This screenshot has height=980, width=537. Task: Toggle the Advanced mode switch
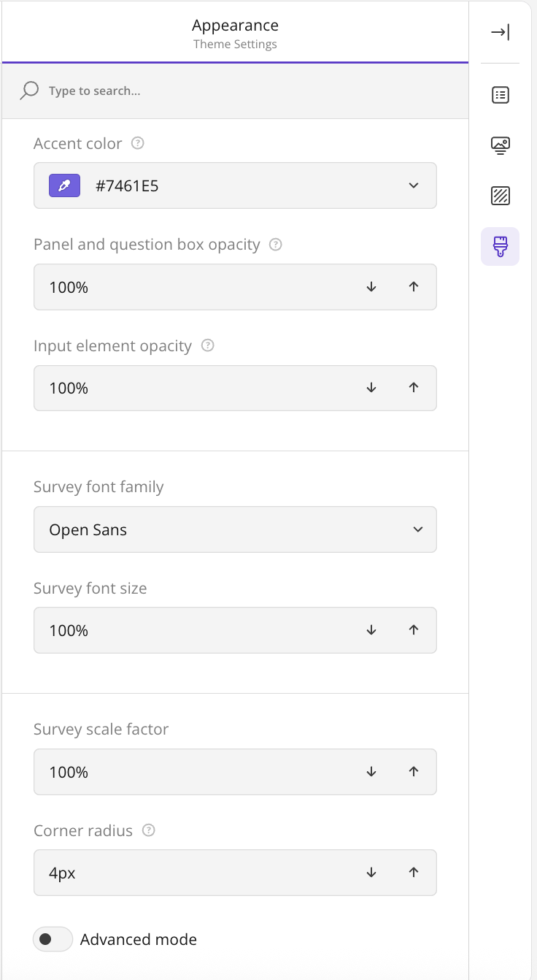pos(53,939)
